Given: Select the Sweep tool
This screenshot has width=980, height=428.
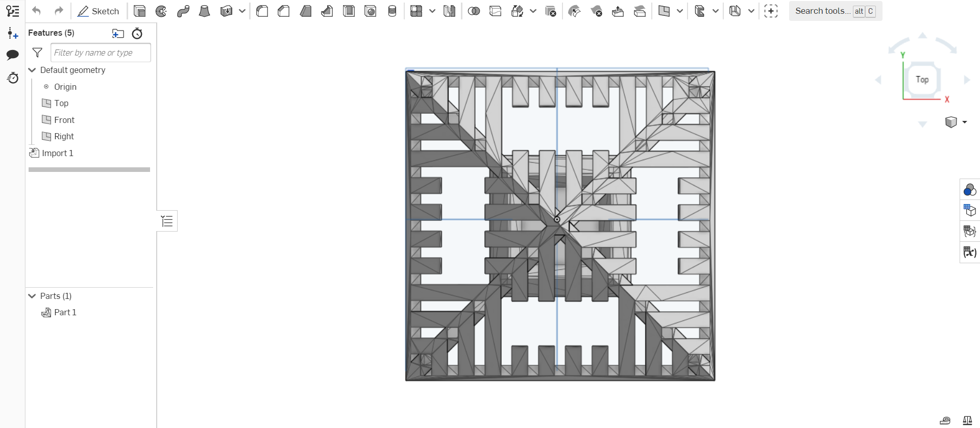Looking at the screenshot, I should pos(183,11).
